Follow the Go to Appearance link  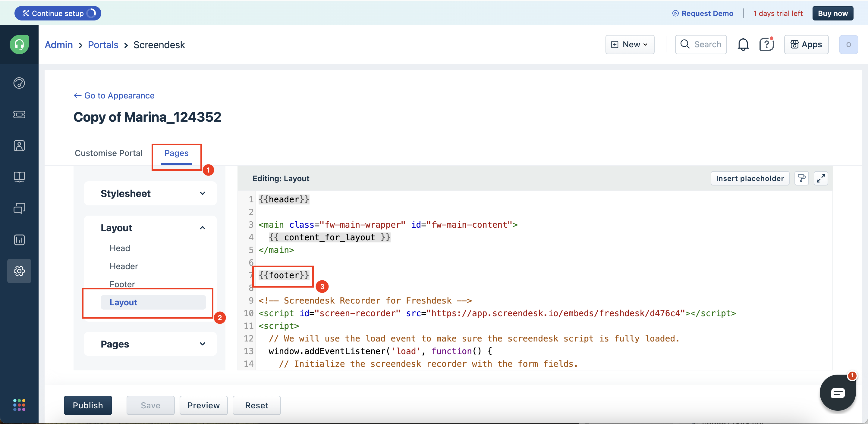click(x=114, y=96)
